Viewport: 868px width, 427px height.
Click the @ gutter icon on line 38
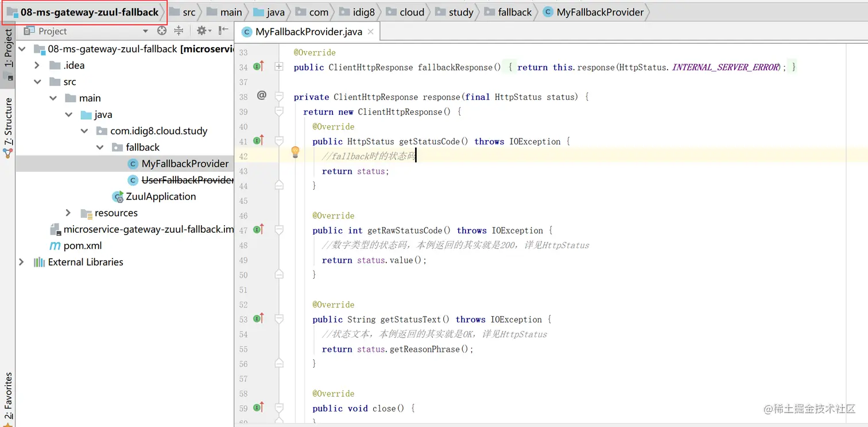(262, 95)
